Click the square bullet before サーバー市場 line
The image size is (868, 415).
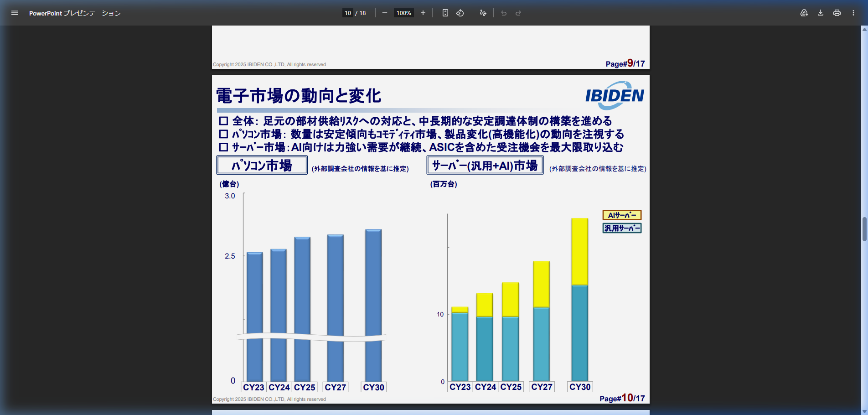(223, 147)
